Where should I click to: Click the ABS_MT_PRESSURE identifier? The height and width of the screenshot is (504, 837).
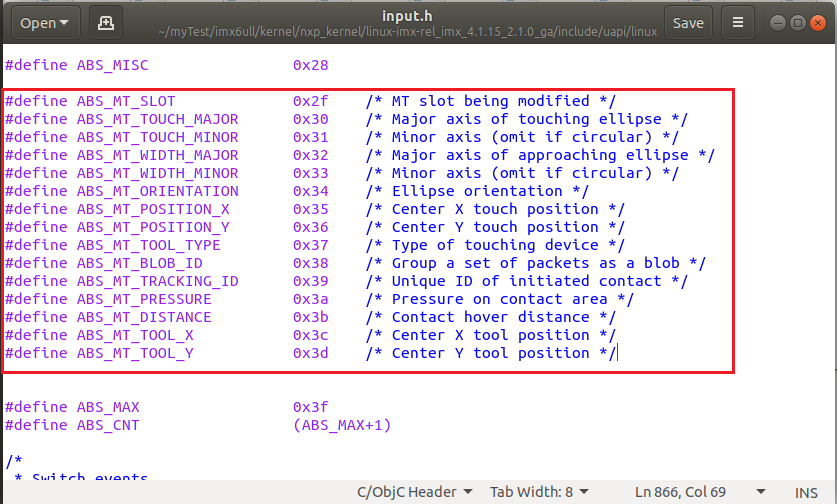coord(144,300)
